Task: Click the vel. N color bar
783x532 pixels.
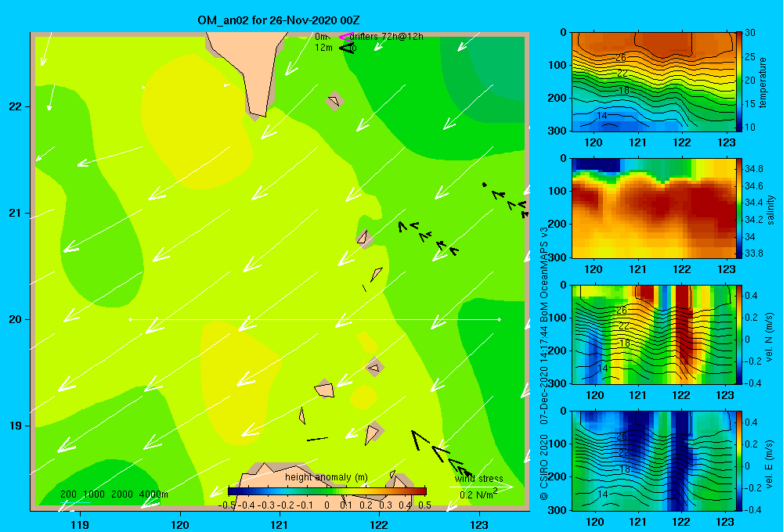Action: pos(739,334)
